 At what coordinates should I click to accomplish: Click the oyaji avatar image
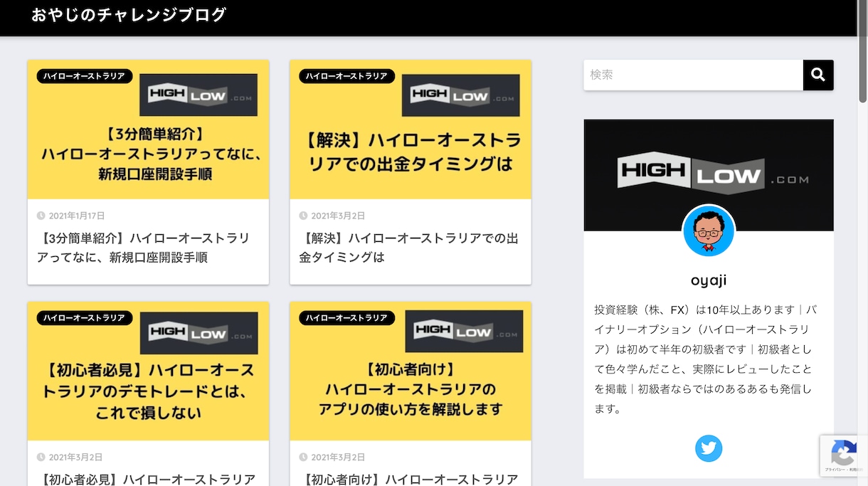(x=709, y=231)
